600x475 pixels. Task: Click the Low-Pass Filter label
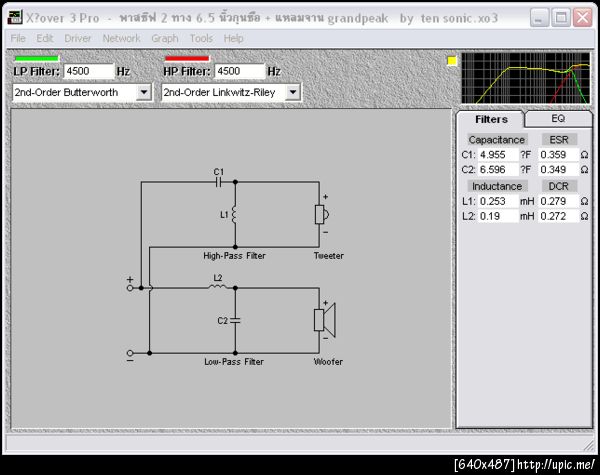[234, 362]
